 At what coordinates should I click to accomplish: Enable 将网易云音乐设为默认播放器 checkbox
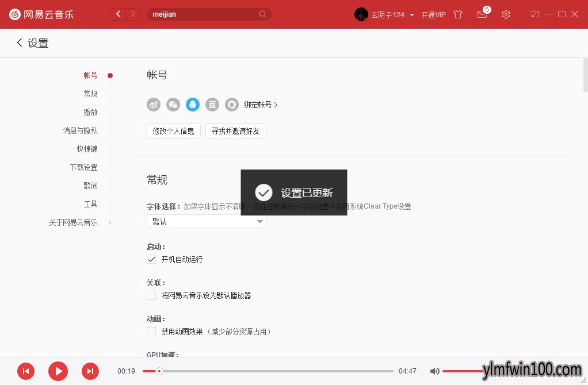point(151,295)
